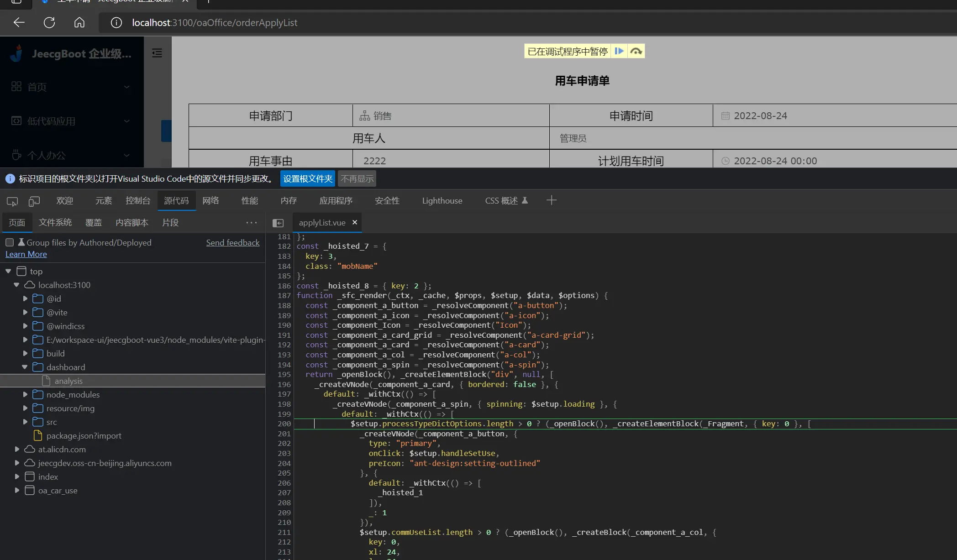
Task: Click the 页面 sidebar tab icon
Action: tap(17, 222)
